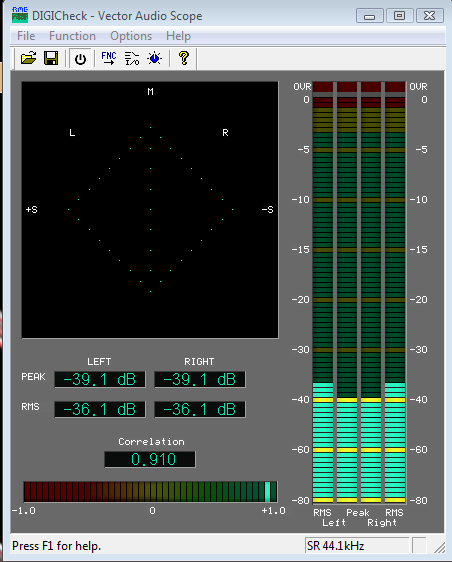Open the Help menu
This screenshot has height=562, width=452.
pos(178,36)
